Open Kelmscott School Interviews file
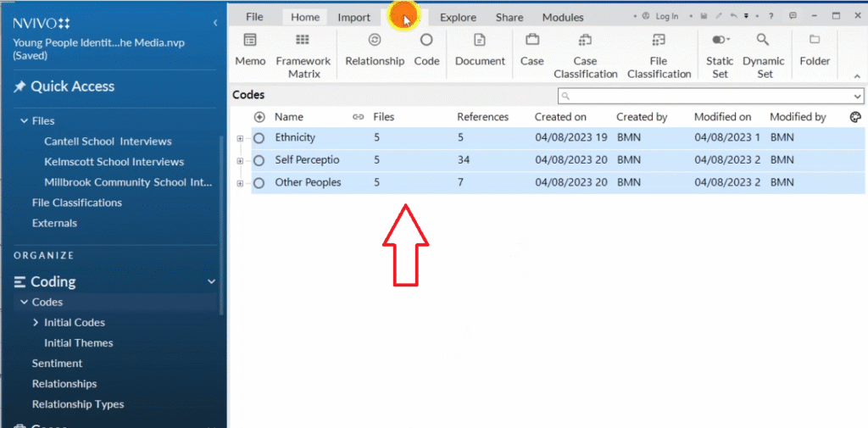Viewport: 868px width, 428px height. [114, 162]
